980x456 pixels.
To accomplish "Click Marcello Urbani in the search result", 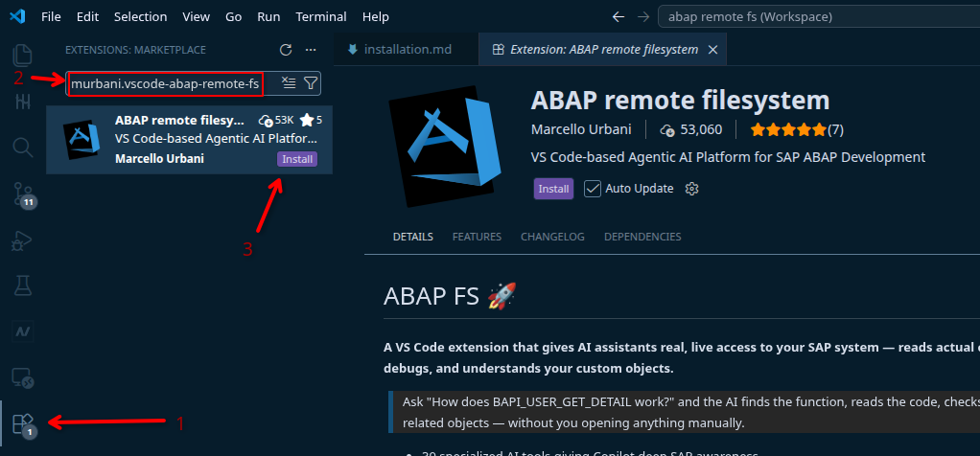I will point(159,159).
